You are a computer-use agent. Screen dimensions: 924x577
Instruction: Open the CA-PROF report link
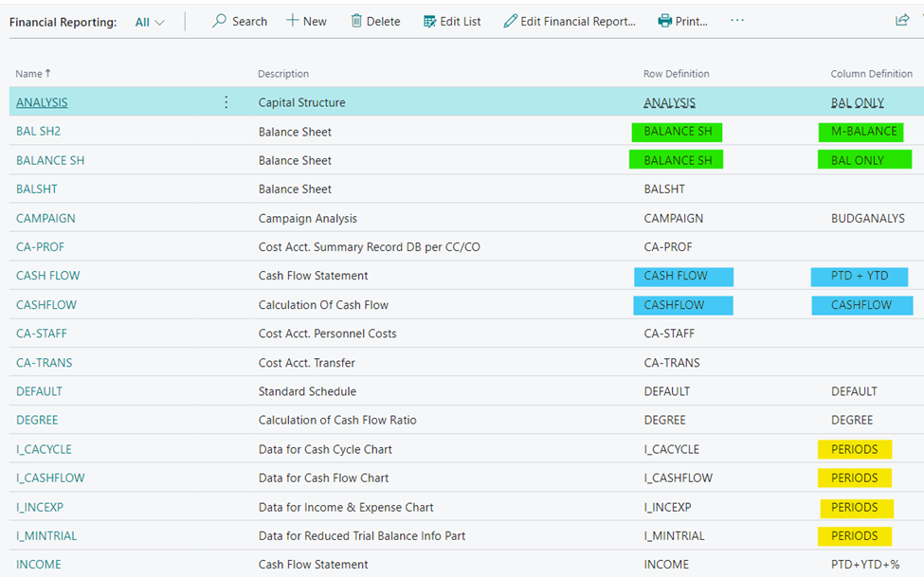(x=40, y=247)
